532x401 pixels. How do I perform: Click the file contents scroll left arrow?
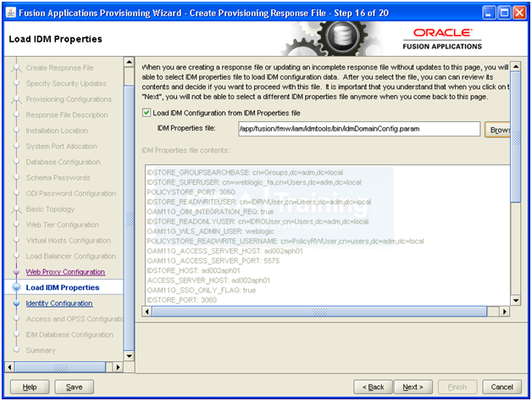(x=147, y=311)
